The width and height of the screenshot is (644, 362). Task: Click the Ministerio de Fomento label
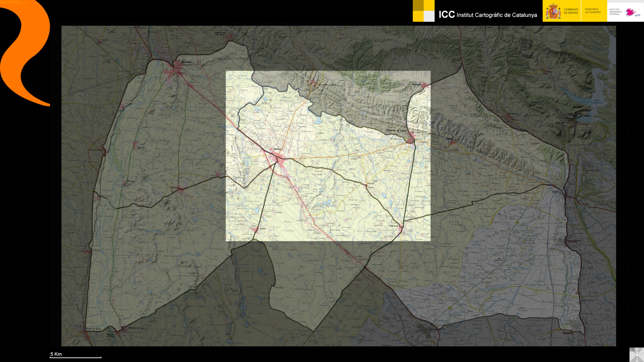592,11
